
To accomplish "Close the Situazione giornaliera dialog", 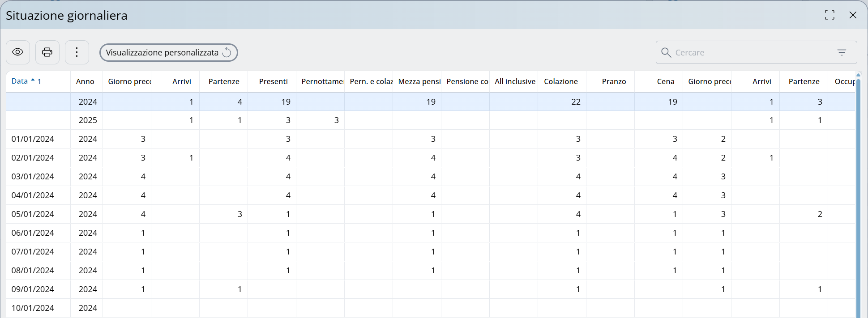I will coord(853,15).
